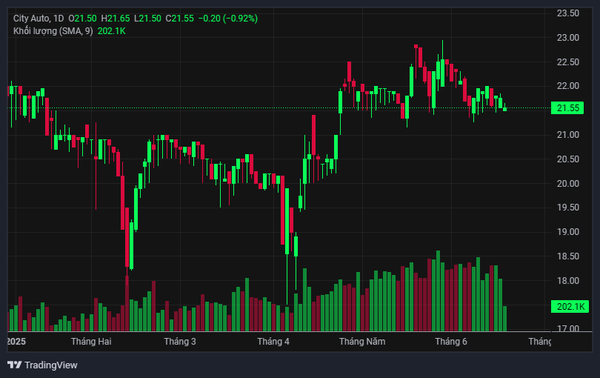Screen dimensions: 600x378
Task: Click the 2025 year label on time axis
Action: point(16,341)
